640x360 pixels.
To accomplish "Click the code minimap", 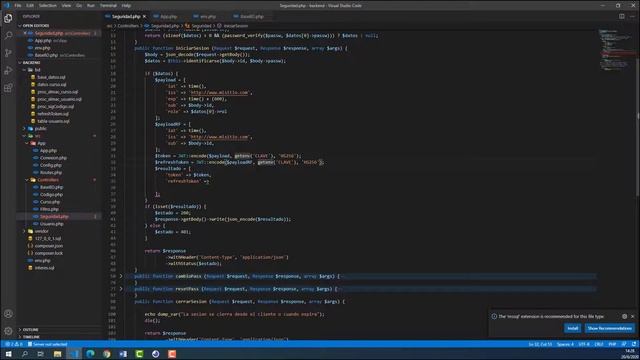I will coord(617,50).
